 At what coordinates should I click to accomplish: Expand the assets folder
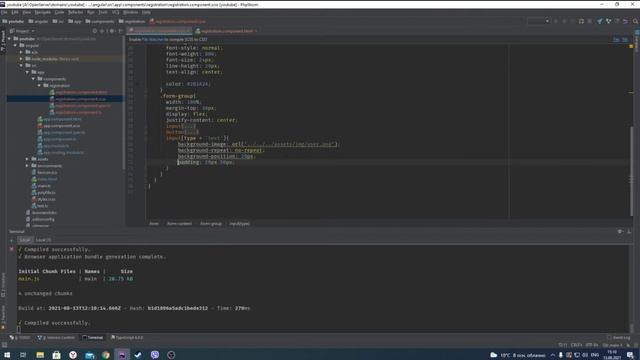point(27,159)
